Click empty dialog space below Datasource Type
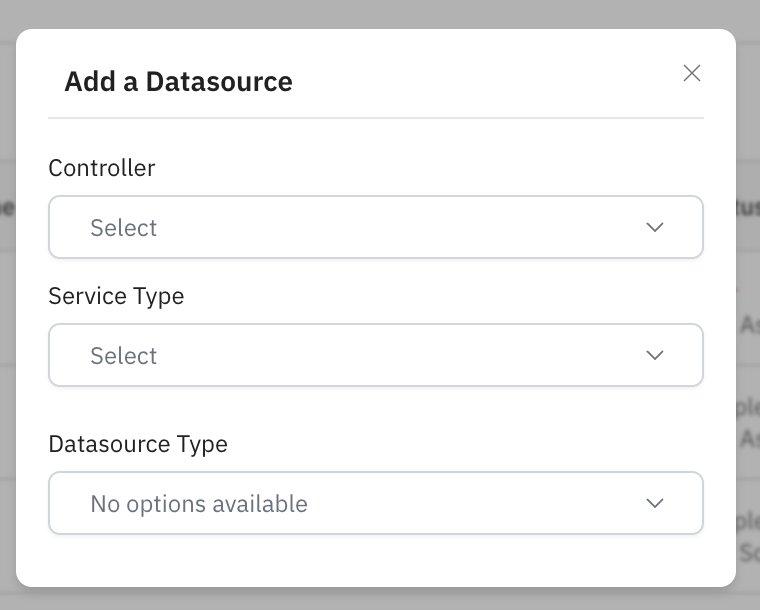Screen dimensions: 760x610 click(375, 560)
